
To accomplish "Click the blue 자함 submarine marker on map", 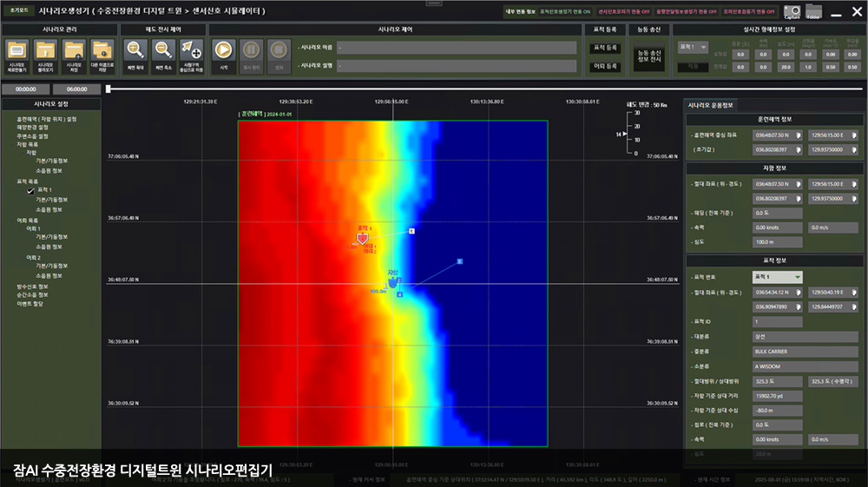I will (392, 283).
